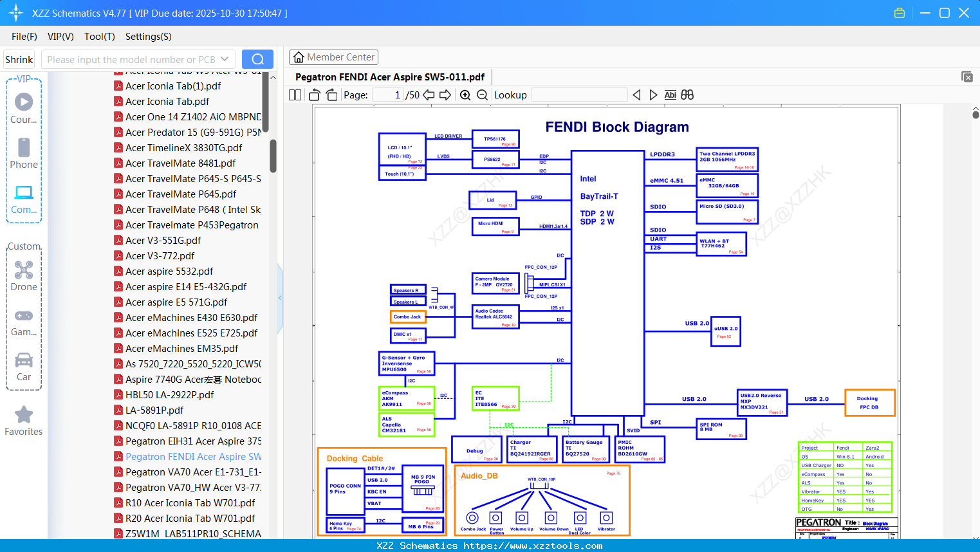Viewport: 980px width, 552px height.
Task: Go to the next page arrow
Action: coord(445,95)
